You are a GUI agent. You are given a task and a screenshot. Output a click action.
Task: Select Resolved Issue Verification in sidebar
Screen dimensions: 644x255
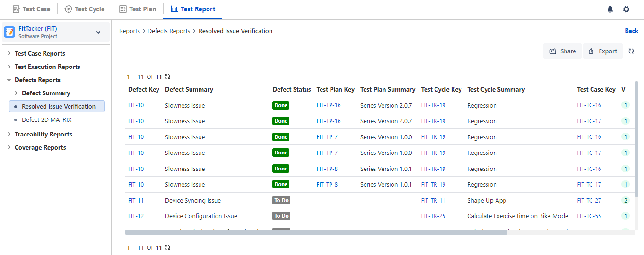pyautogui.click(x=57, y=106)
